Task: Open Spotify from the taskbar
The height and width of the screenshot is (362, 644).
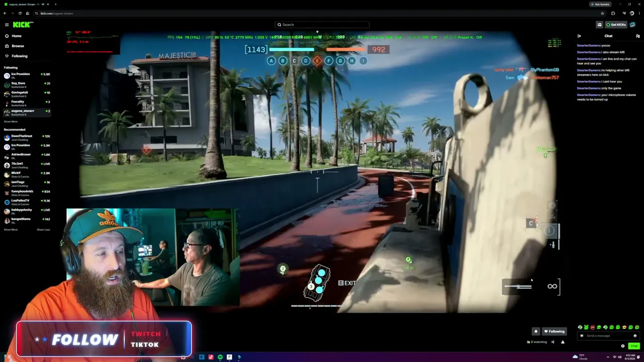Action: (220, 357)
